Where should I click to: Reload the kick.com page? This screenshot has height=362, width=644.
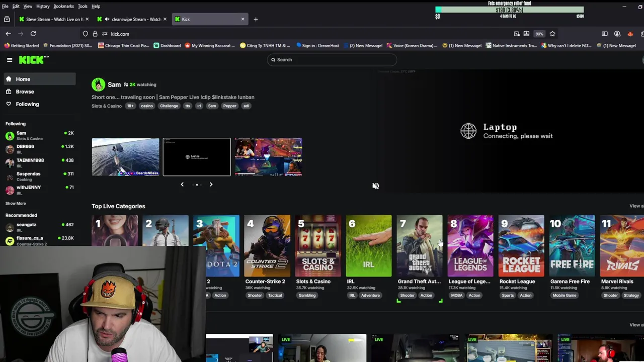click(33, 34)
